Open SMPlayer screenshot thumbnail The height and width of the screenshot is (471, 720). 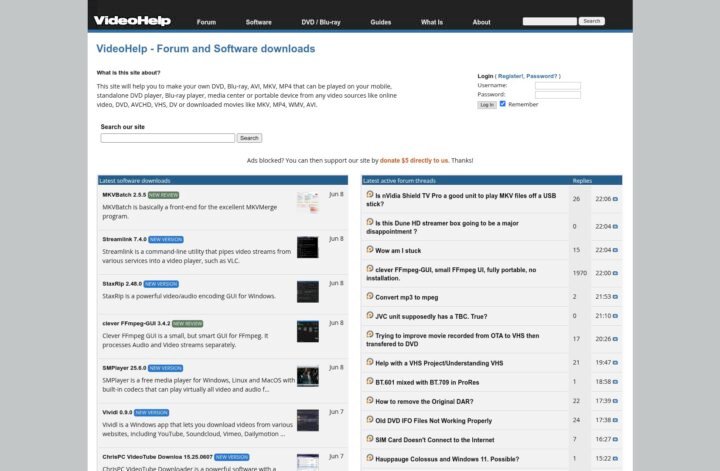308,376
